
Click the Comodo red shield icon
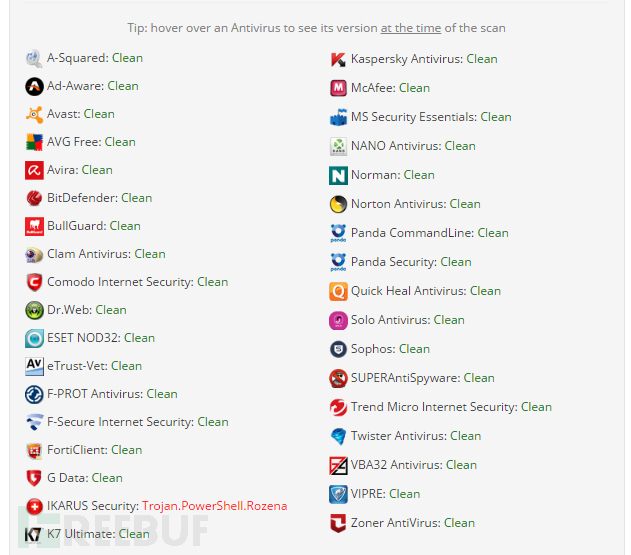[34, 282]
